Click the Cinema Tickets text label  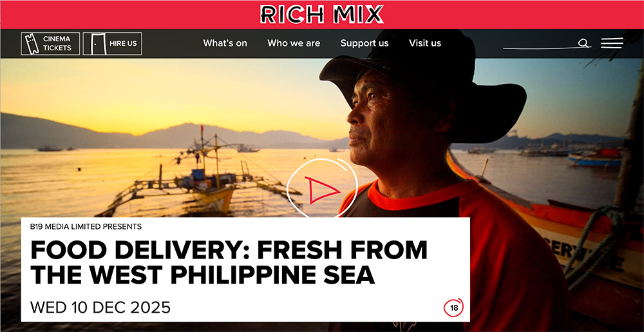[57, 43]
